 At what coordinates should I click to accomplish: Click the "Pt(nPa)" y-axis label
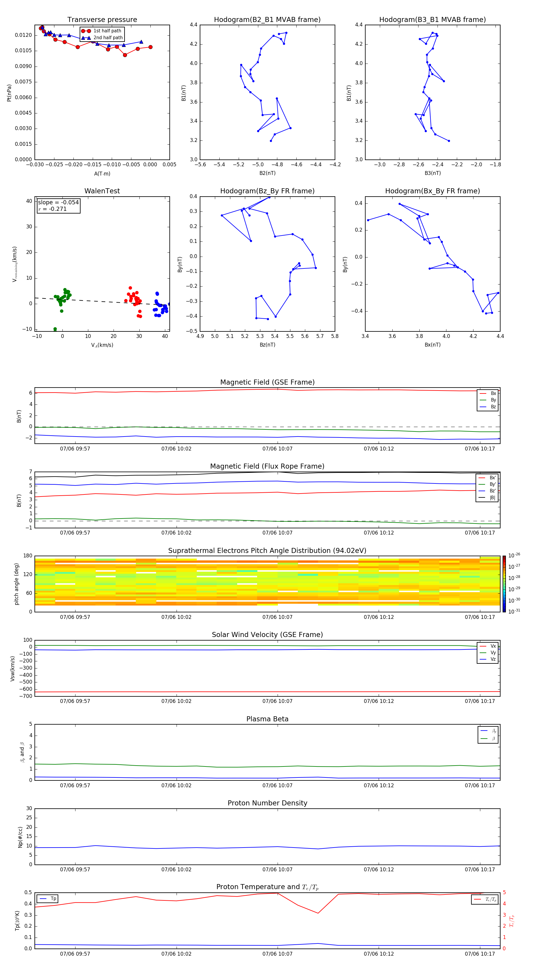[x=9, y=92]
